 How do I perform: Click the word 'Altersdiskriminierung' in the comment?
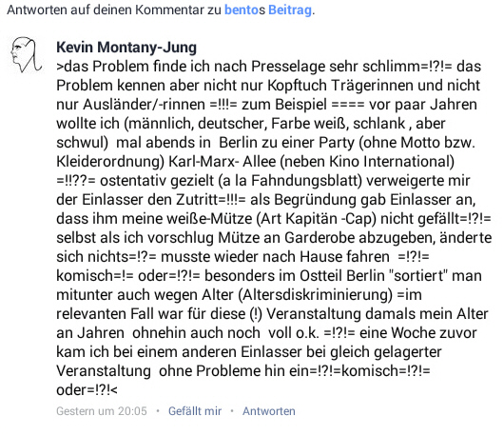point(316,295)
